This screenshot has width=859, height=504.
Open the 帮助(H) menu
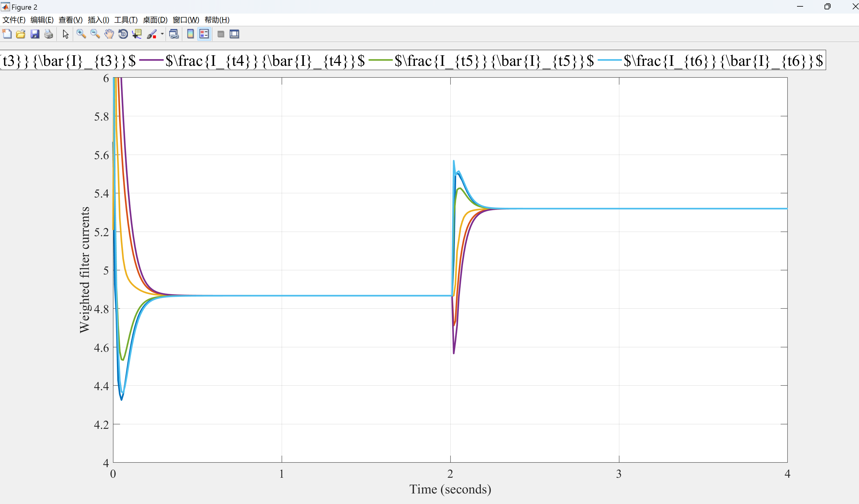tap(217, 20)
